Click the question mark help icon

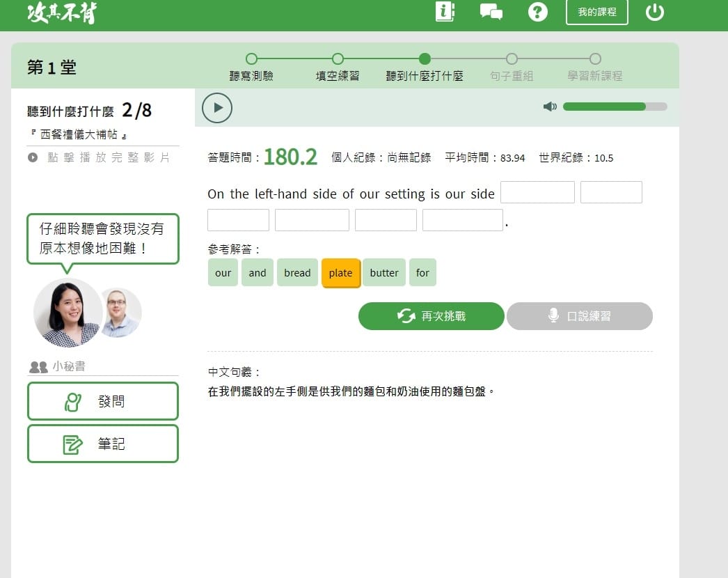coord(537,12)
